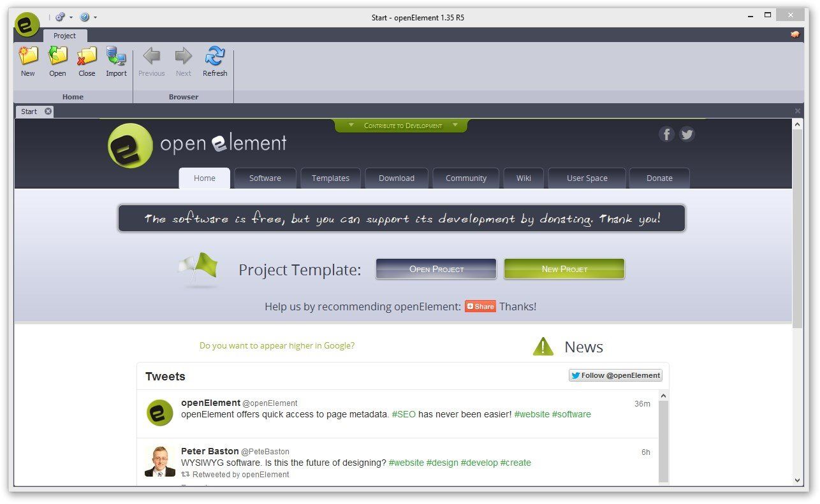
Task: Click the Open Project button
Action: (436, 269)
